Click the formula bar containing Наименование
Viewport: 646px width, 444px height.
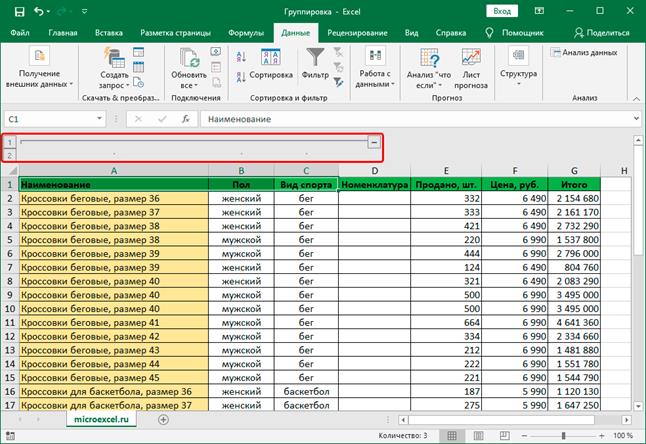(x=416, y=119)
